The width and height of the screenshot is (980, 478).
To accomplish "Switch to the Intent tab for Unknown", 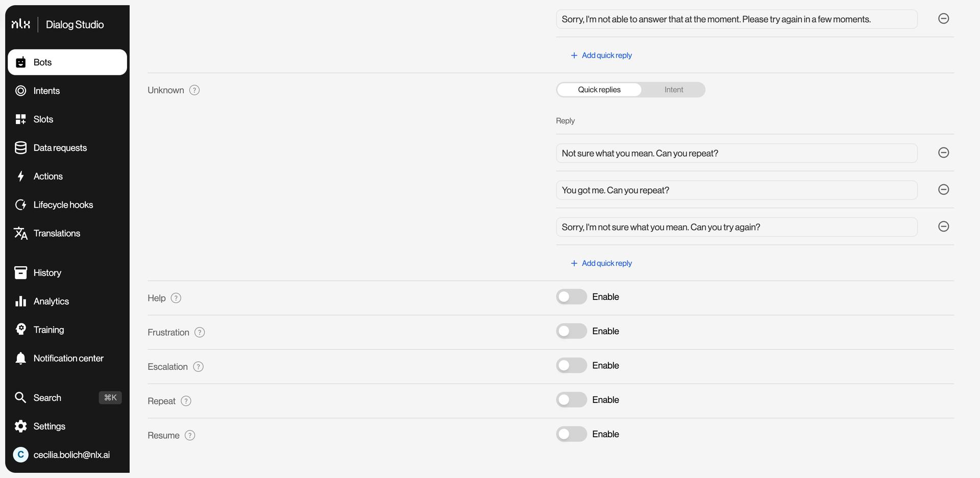I will click(x=673, y=89).
